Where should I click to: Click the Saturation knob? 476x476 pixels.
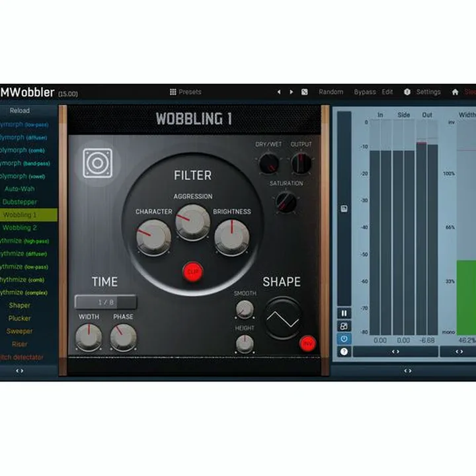(286, 202)
